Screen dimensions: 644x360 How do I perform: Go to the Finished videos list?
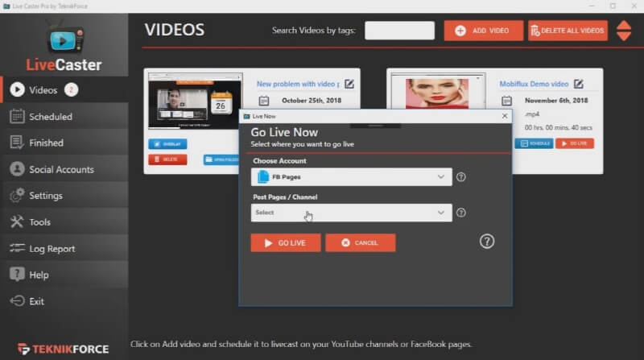(x=65, y=143)
